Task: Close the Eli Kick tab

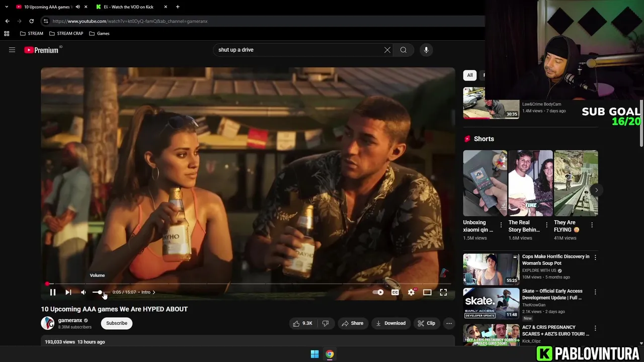Action: coord(166,7)
